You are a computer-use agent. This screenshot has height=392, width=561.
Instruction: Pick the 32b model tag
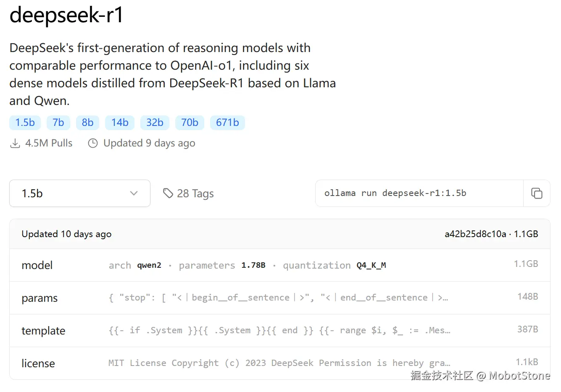pos(155,123)
